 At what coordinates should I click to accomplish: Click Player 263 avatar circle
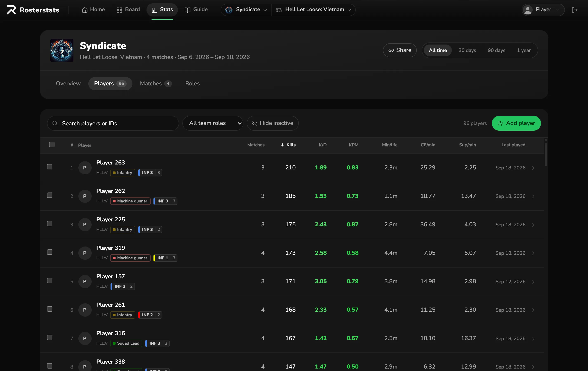(x=85, y=168)
